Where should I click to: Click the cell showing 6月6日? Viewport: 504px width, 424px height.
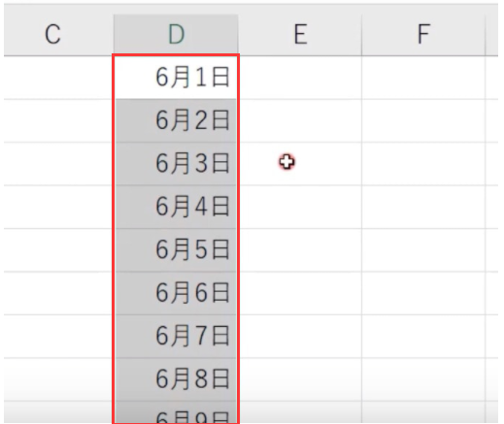(176, 293)
